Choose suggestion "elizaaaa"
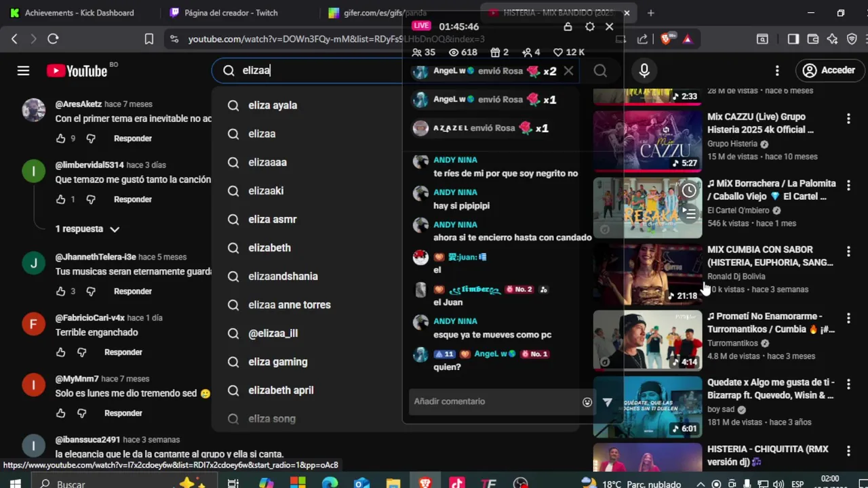Screen dimensions: 868x488 [267, 163]
